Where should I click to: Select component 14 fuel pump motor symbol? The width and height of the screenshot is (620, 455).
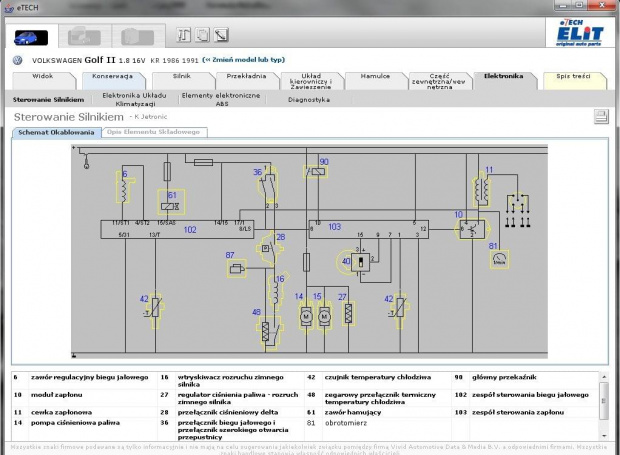point(306,316)
